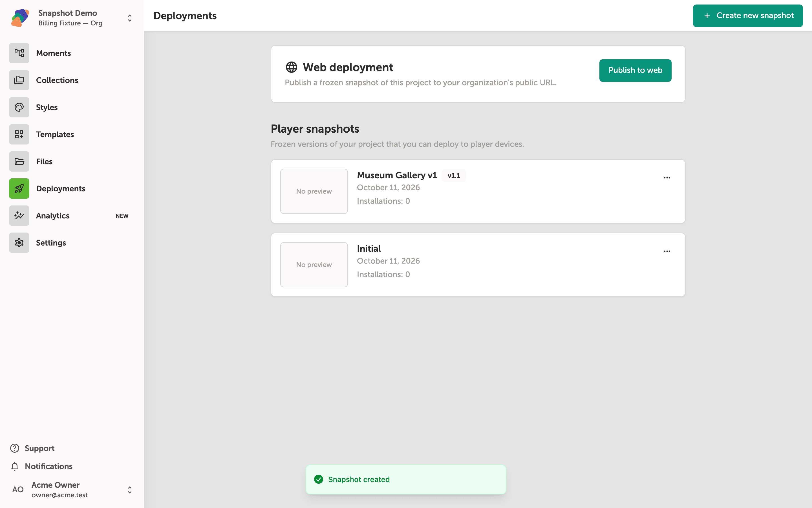
Task: Click the Styles palette icon
Action: point(19,107)
